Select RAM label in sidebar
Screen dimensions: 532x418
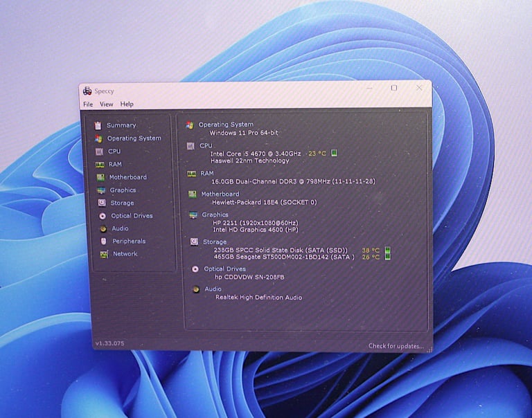click(115, 164)
